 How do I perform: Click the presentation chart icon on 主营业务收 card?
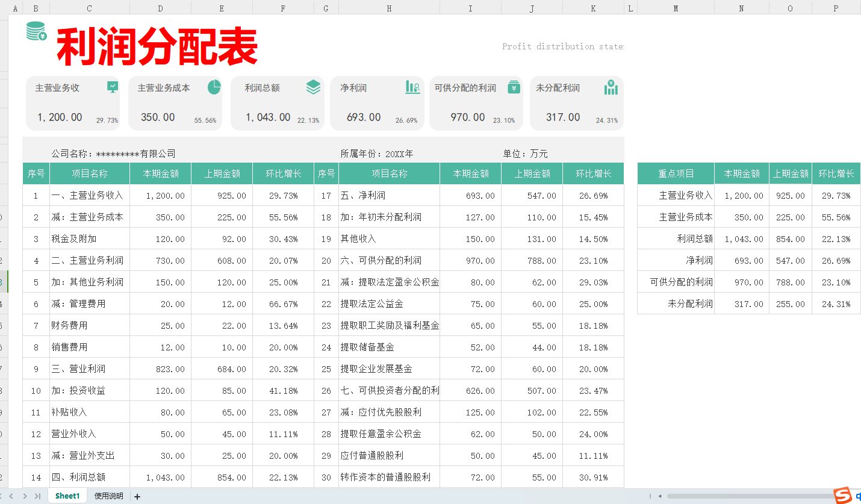(x=113, y=87)
